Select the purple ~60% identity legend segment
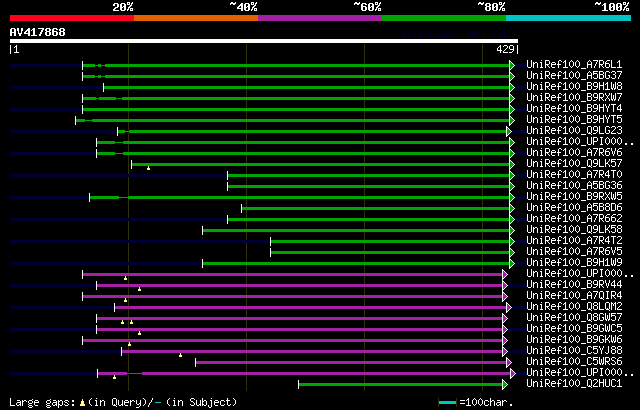Screen dimensions: 640x410 (320, 18)
